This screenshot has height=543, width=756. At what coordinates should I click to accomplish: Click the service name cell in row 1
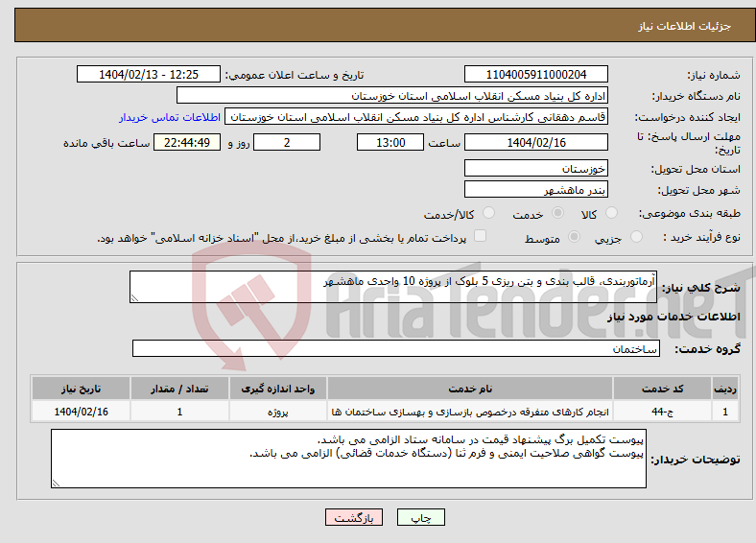coord(470,412)
